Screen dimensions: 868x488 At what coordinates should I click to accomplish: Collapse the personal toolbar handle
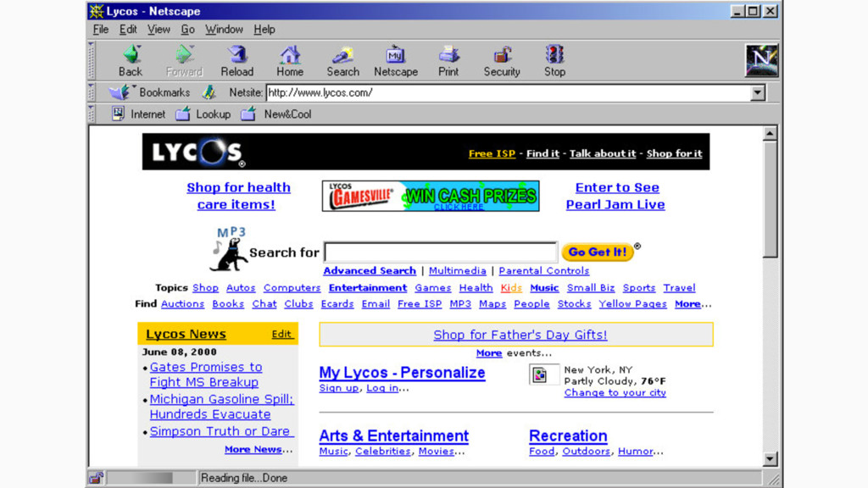(x=92, y=114)
